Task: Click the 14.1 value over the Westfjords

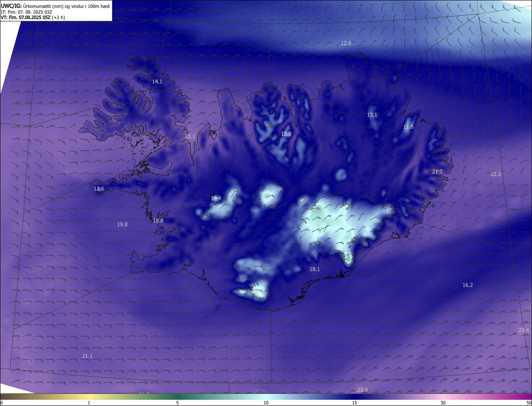Action: pyautogui.click(x=157, y=82)
